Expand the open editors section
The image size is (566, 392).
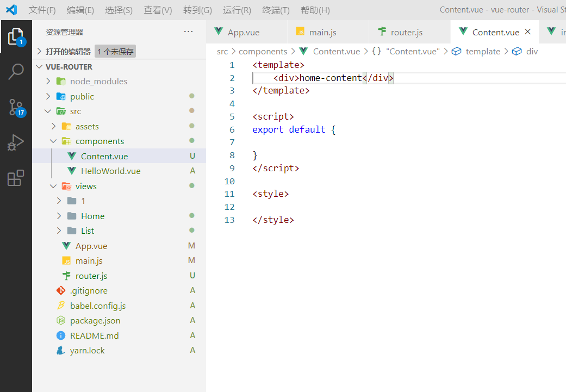[x=39, y=52]
